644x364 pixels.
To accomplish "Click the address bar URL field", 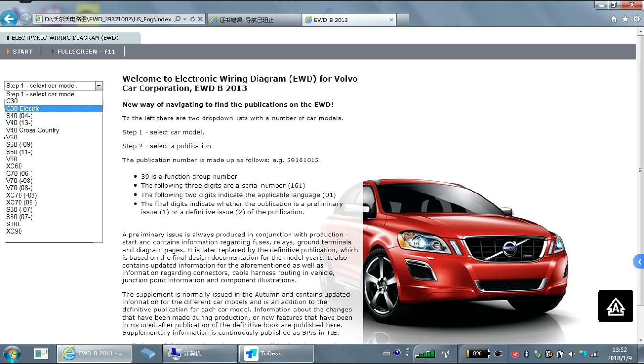I will (x=108, y=19).
